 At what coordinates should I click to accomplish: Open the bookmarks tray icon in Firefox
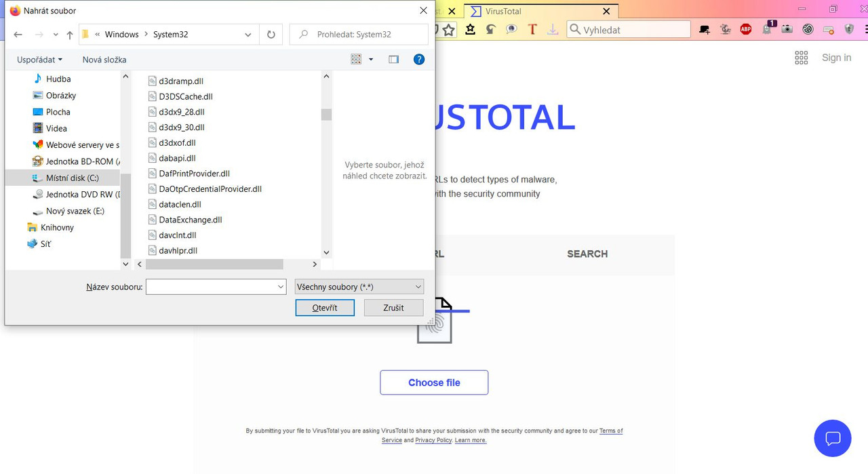click(x=470, y=29)
